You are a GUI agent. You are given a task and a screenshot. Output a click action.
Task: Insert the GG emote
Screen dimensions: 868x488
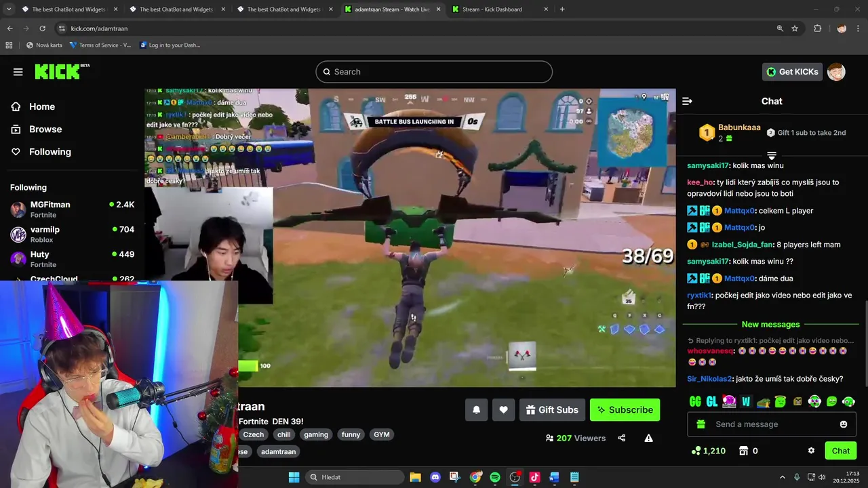[x=695, y=401]
